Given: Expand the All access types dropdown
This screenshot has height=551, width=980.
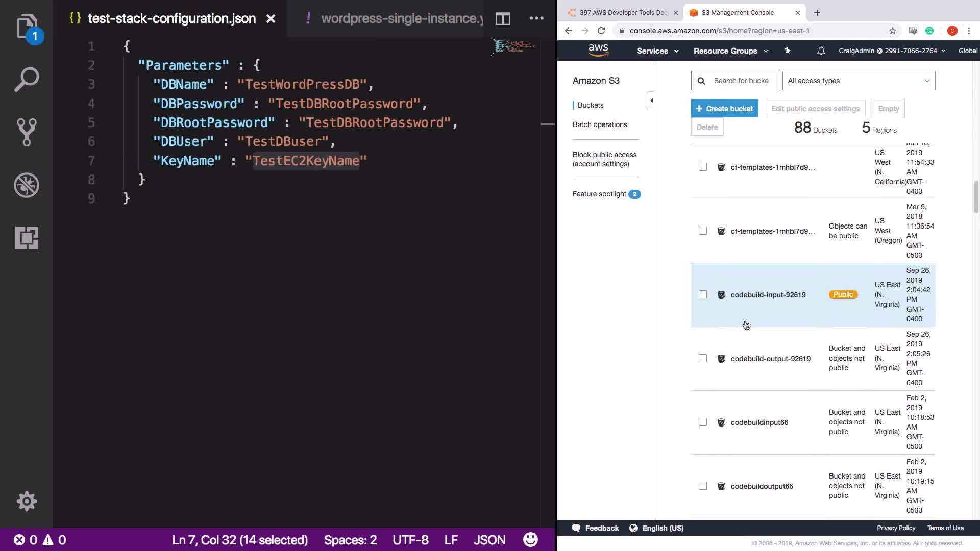Looking at the screenshot, I should click(859, 81).
